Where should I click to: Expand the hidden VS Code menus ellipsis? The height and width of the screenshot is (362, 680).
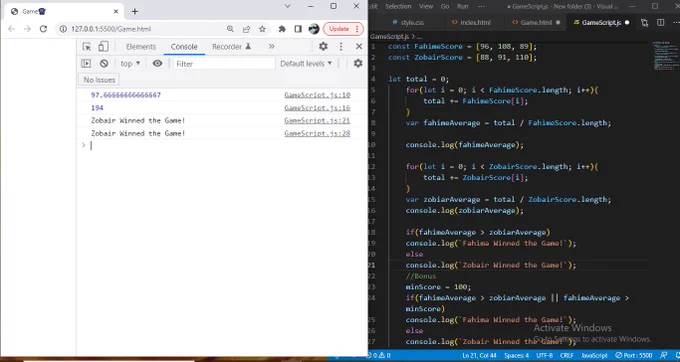point(481,6)
